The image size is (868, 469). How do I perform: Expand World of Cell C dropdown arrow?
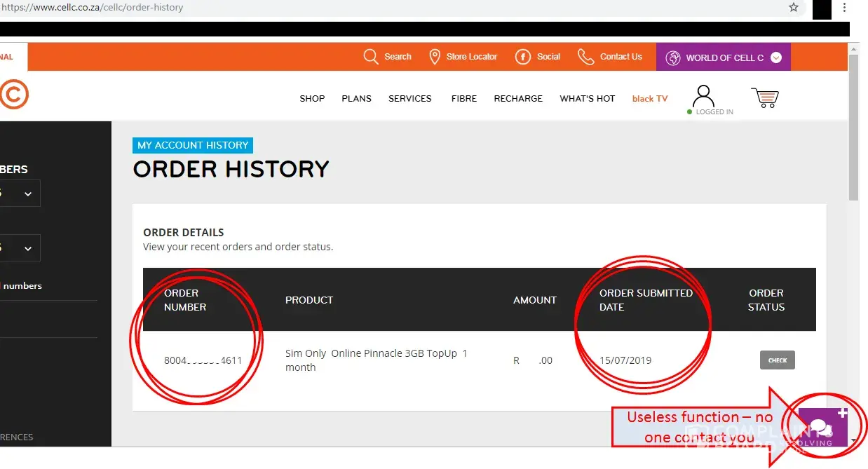pyautogui.click(x=776, y=57)
